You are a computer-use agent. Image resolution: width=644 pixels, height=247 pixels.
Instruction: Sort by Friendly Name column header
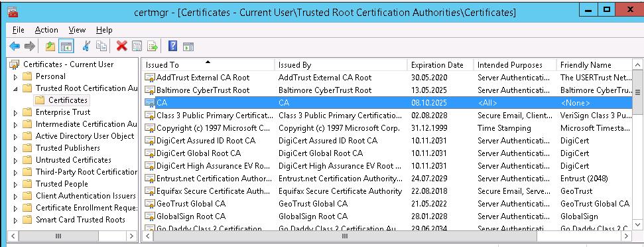tap(595, 65)
